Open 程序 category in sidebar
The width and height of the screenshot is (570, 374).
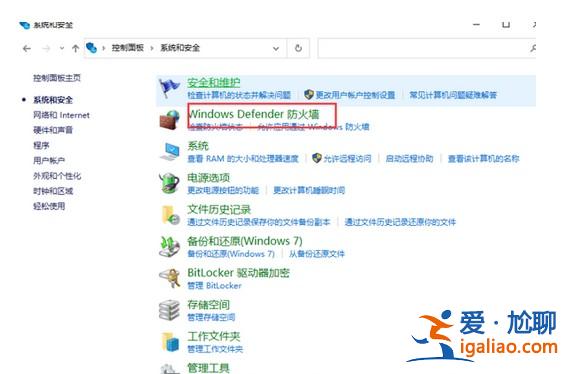pos(41,145)
